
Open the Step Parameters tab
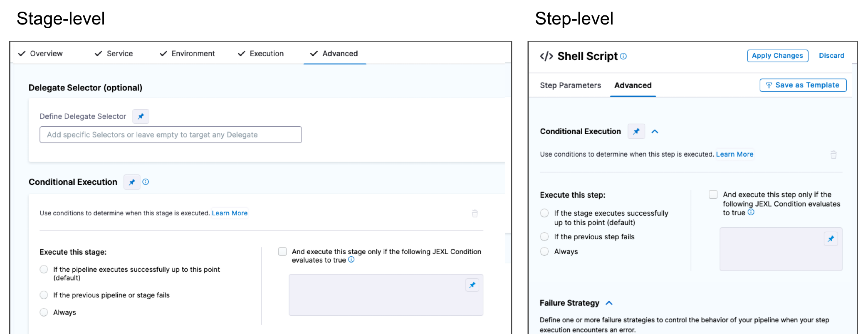coord(570,85)
